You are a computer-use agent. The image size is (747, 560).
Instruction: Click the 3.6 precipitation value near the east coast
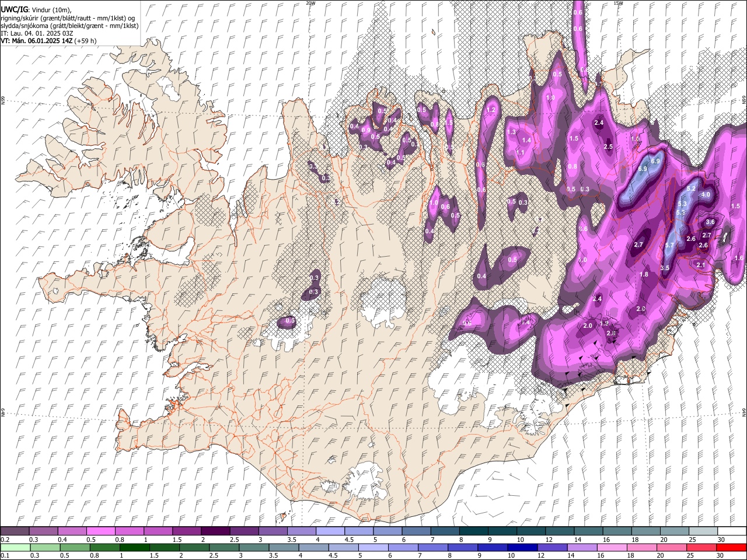click(x=710, y=222)
